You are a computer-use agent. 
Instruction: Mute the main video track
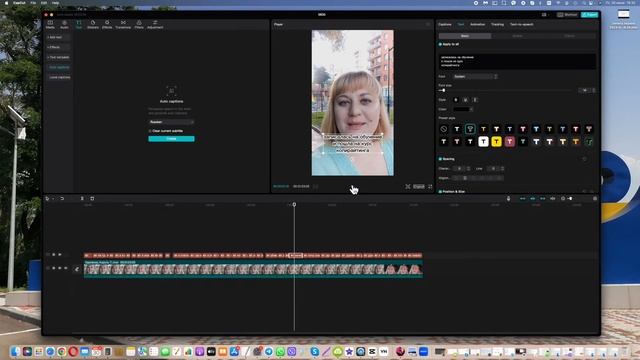(66, 268)
